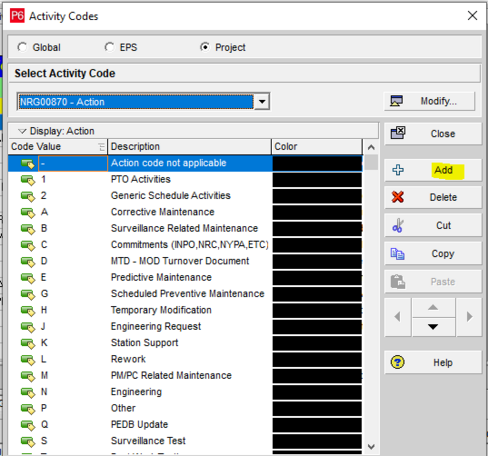
Task: Click the right indent arrow button
Action: tap(469, 317)
